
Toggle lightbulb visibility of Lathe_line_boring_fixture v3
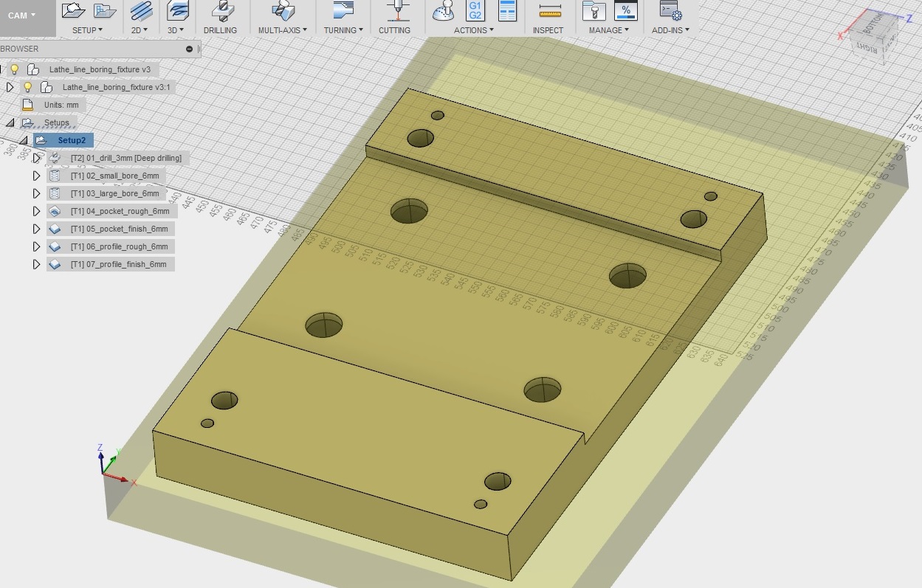pyautogui.click(x=14, y=69)
